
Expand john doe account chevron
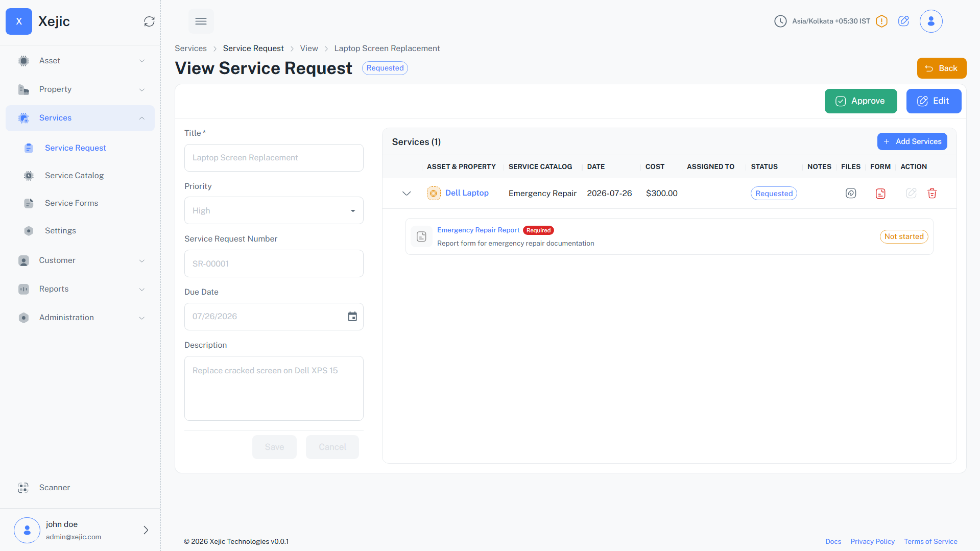(x=146, y=530)
